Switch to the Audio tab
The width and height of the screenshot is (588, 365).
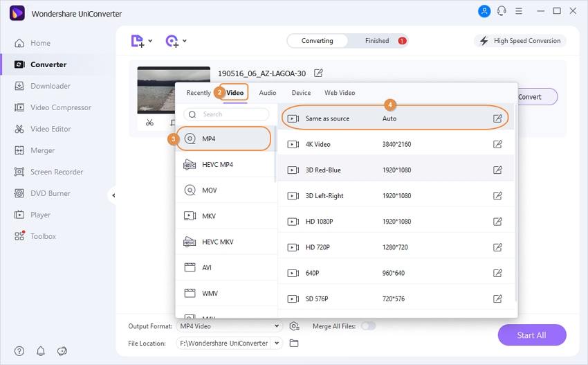click(268, 93)
